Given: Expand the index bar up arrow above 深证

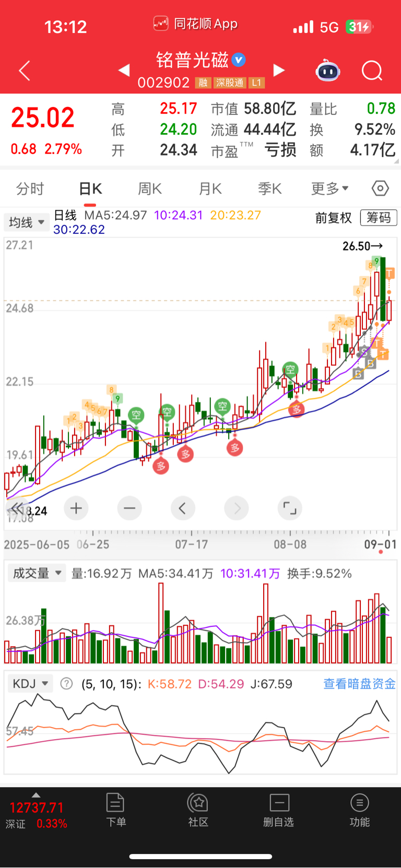Looking at the screenshot, I should point(36,795).
